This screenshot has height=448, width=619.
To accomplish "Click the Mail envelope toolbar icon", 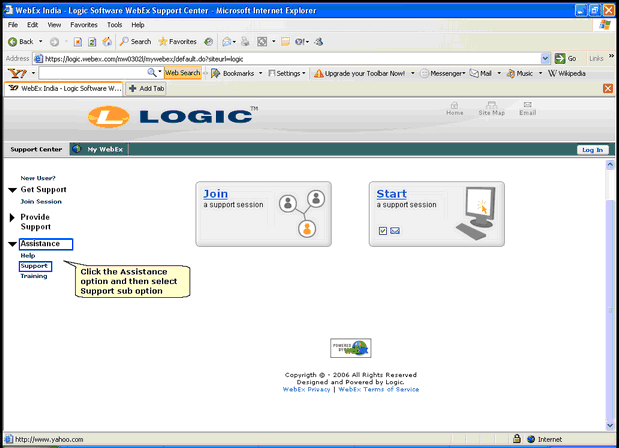I will pyautogui.click(x=226, y=41).
